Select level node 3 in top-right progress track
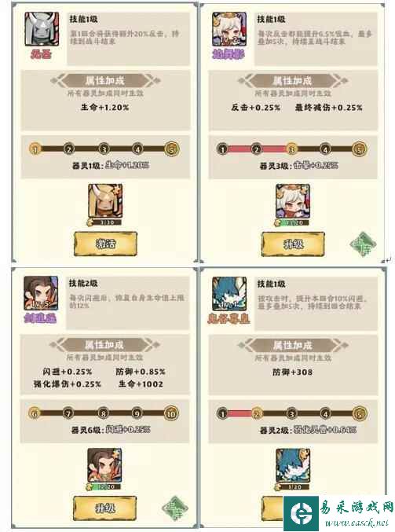 click(291, 149)
